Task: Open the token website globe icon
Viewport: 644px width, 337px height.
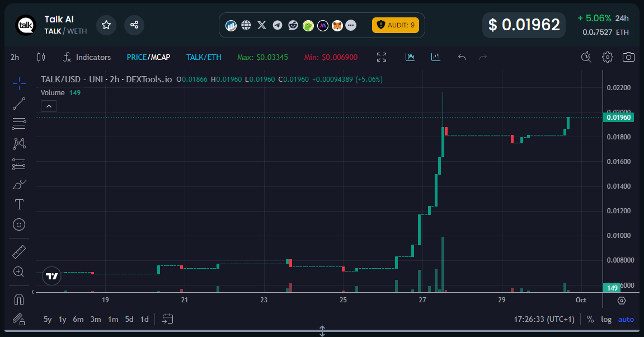Action: [246, 26]
